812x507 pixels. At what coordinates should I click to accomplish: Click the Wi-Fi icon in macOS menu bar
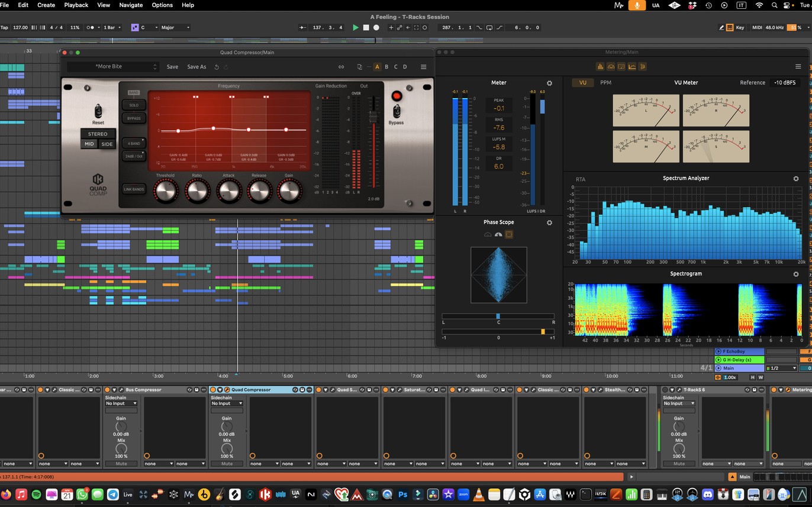(x=759, y=5)
